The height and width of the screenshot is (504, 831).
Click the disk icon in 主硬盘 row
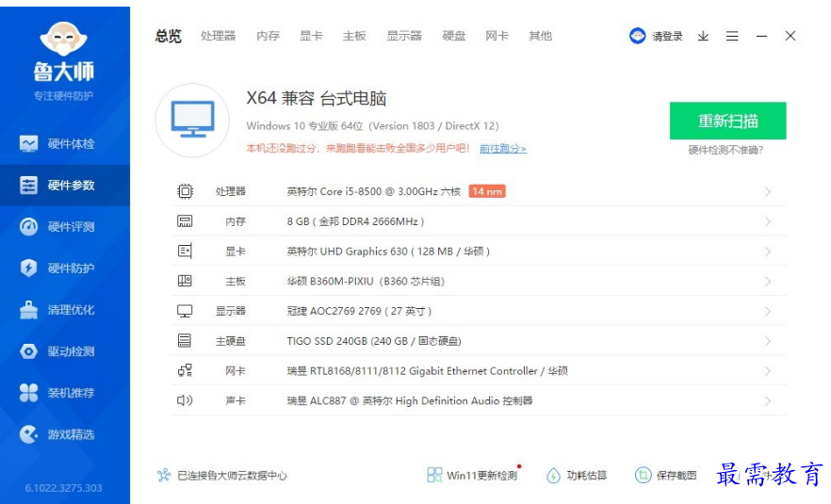[185, 341]
